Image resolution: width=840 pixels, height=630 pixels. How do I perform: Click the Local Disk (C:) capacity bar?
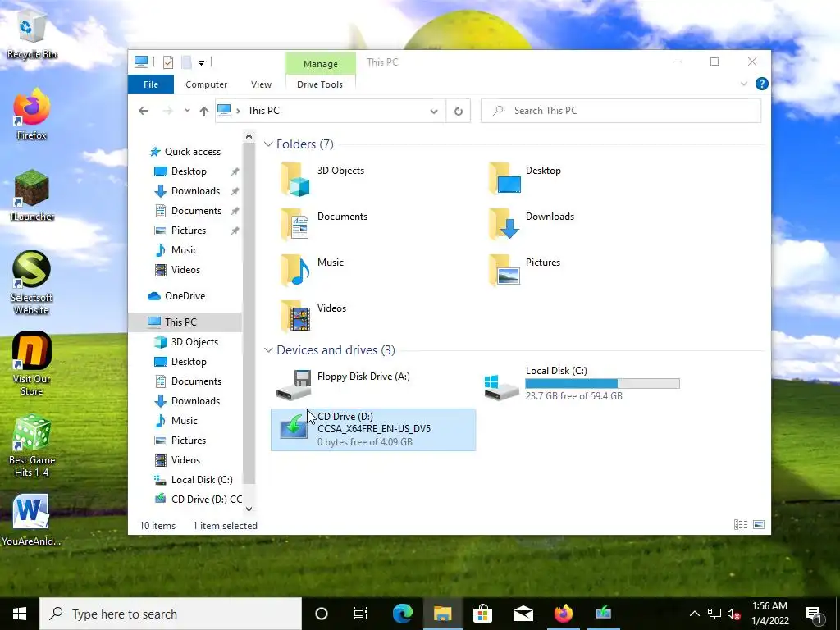pos(602,384)
